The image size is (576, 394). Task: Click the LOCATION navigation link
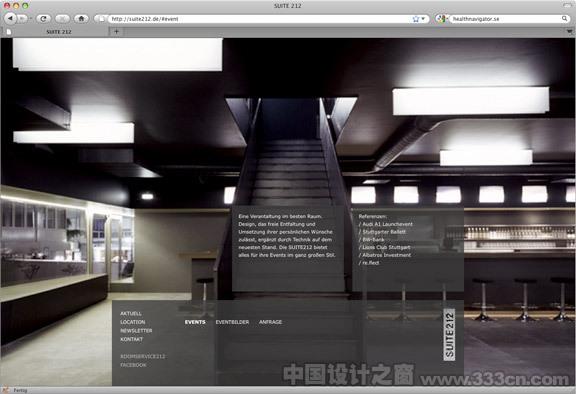(x=133, y=322)
